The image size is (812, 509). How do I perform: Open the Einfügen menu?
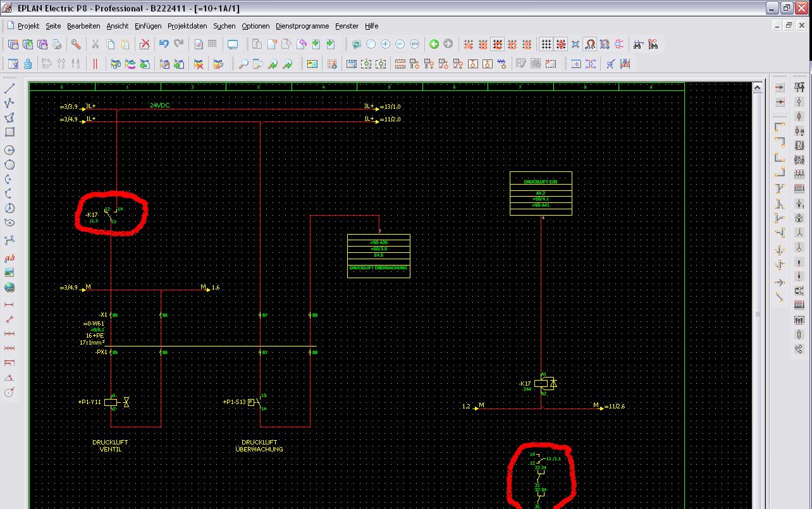click(147, 26)
